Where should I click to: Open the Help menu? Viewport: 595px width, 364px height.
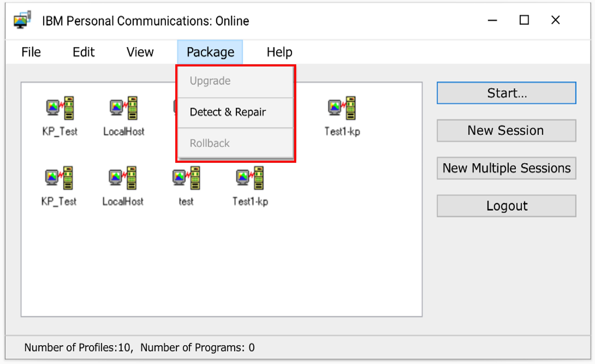point(279,52)
